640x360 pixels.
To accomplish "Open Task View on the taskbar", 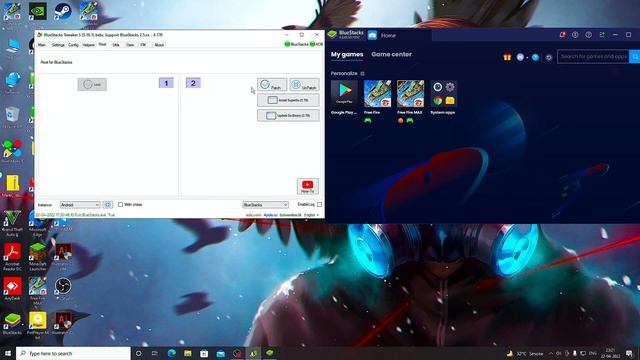I will 155,353.
